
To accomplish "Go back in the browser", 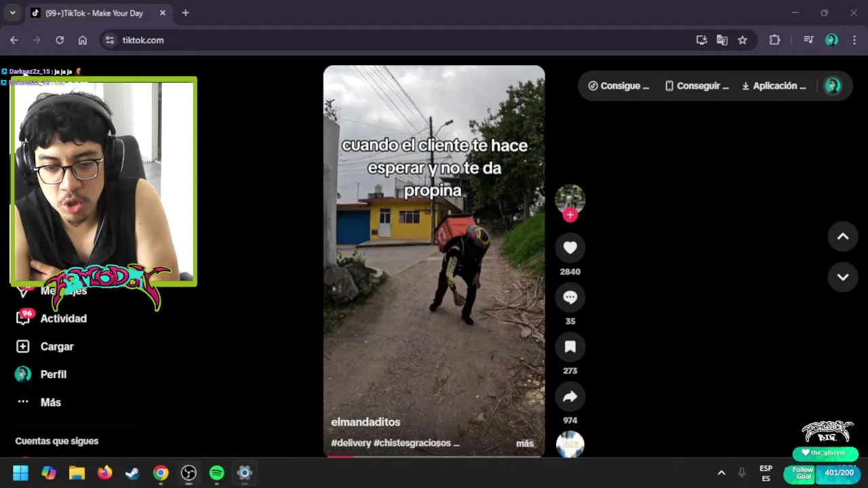I will pos(14,40).
